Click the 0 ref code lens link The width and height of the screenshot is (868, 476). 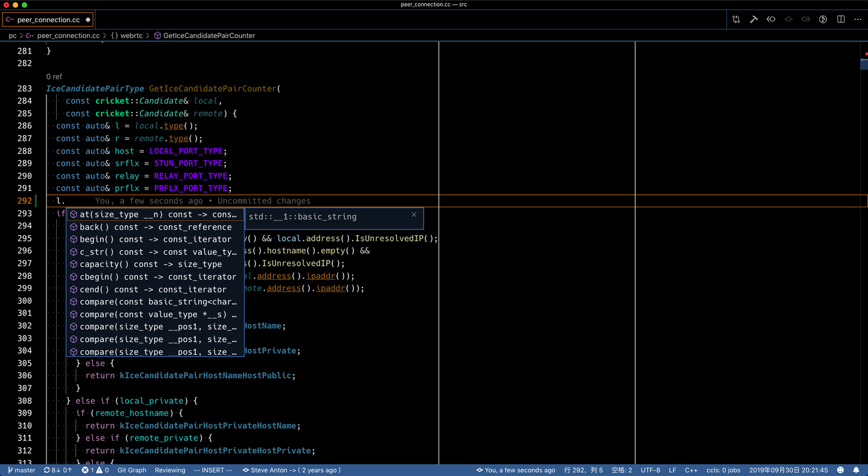54,77
